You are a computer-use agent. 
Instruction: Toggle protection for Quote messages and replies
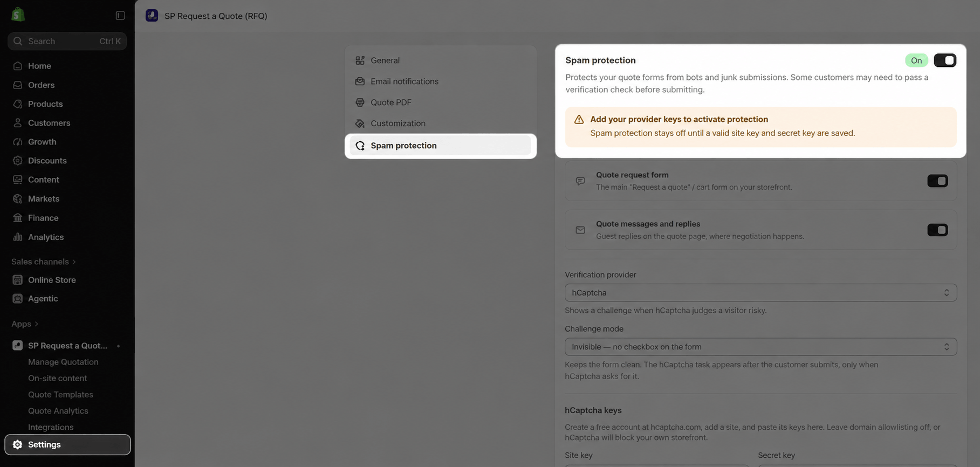(x=937, y=230)
